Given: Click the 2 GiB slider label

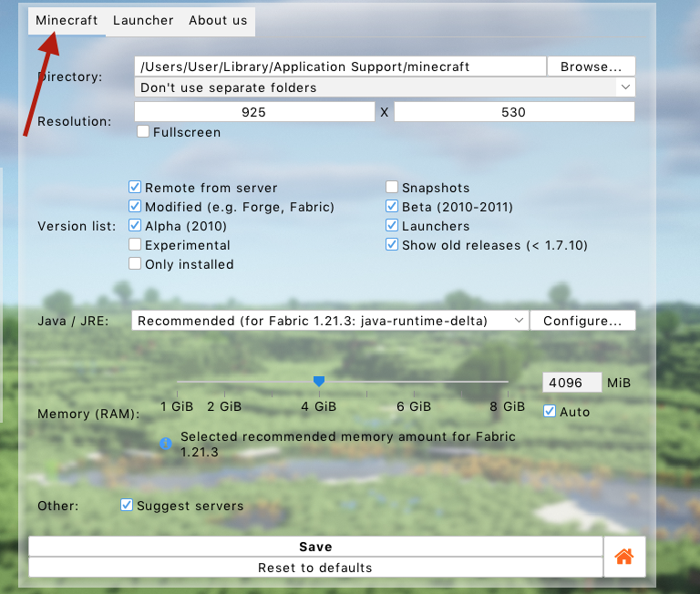Looking at the screenshot, I should tap(224, 406).
